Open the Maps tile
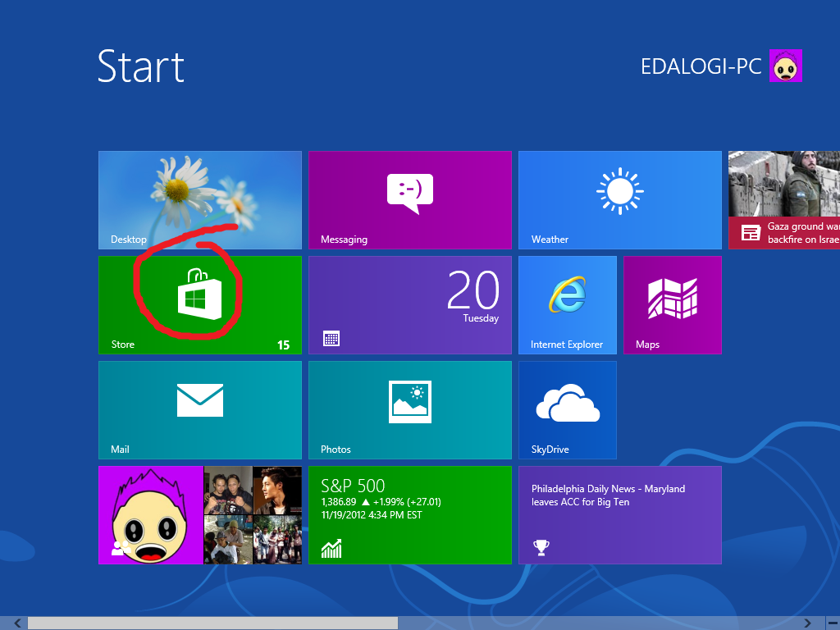The height and width of the screenshot is (630, 840). (673, 305)
